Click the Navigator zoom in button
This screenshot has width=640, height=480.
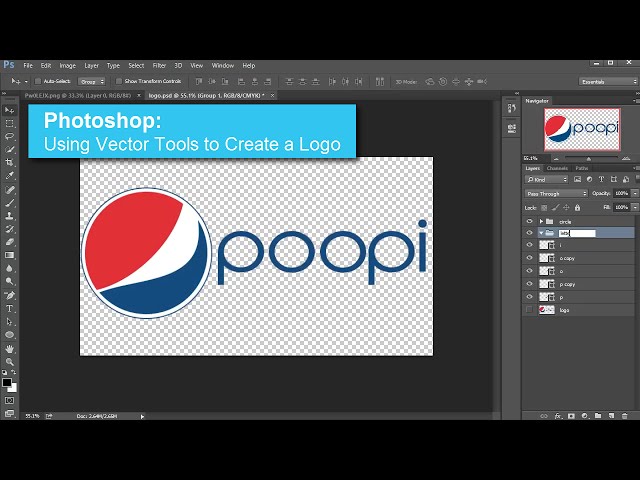pyautogui.click(x=626, y=158)
